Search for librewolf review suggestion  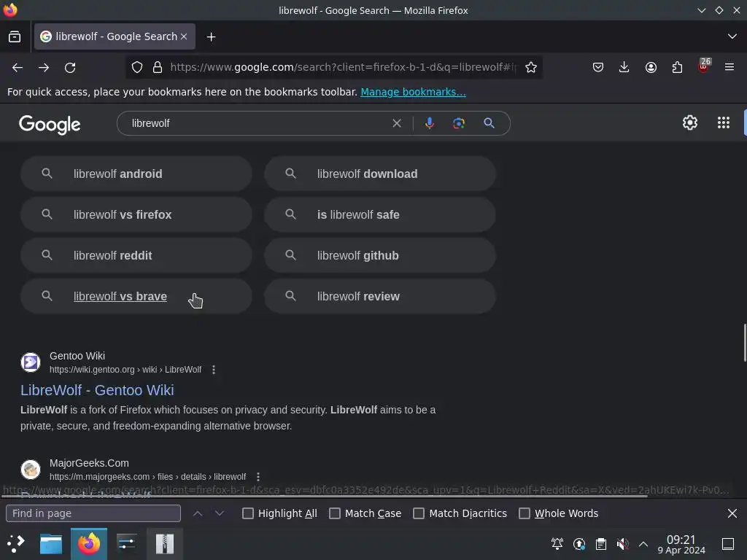point(380,296)
